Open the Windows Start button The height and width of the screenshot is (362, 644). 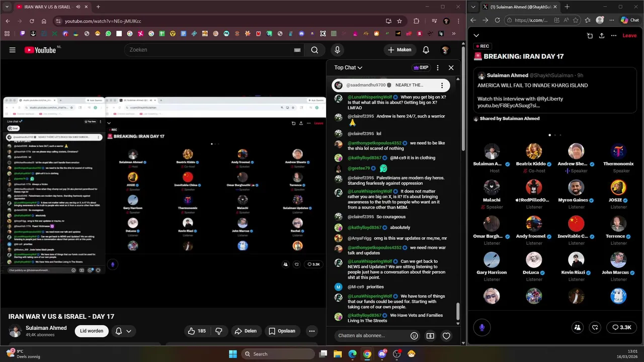[x=233, y=354]
